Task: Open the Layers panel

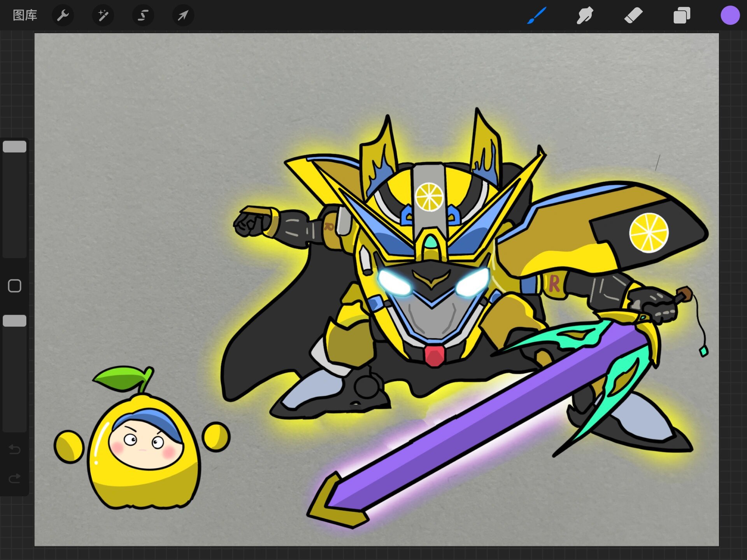Action: (x=682, y=16)
